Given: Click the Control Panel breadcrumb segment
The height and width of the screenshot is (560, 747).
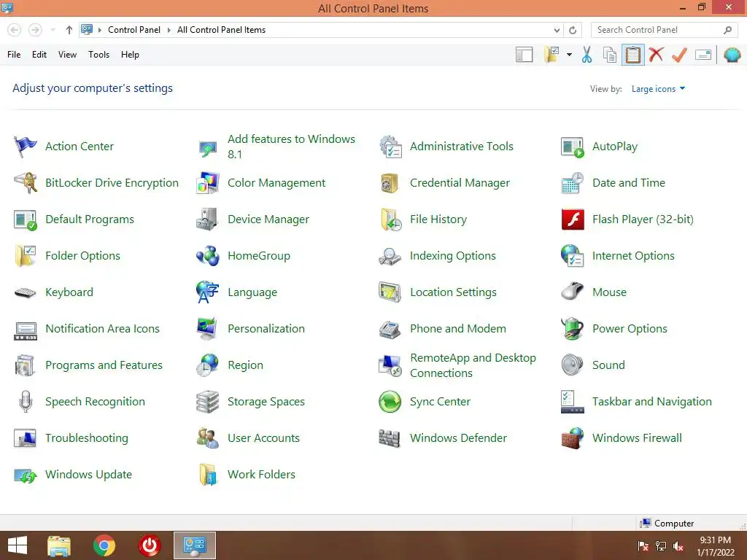Looking at the screenshot, I should pyautogui.click(x=134, y=30).
